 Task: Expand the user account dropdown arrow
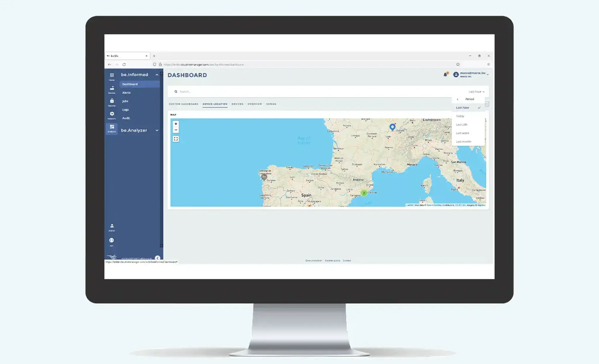pos(488,74)
